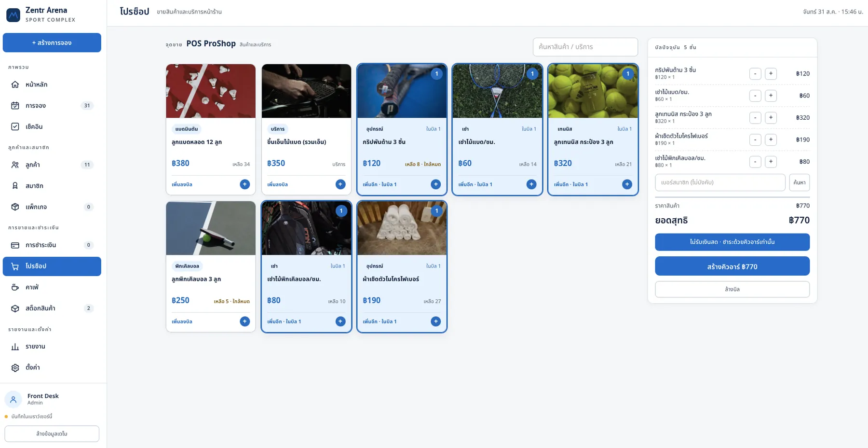Viewport: 868px width, 448px height.
Task: Click the ตั้งค่า gear icon
Action: click(x=15, y=368)
